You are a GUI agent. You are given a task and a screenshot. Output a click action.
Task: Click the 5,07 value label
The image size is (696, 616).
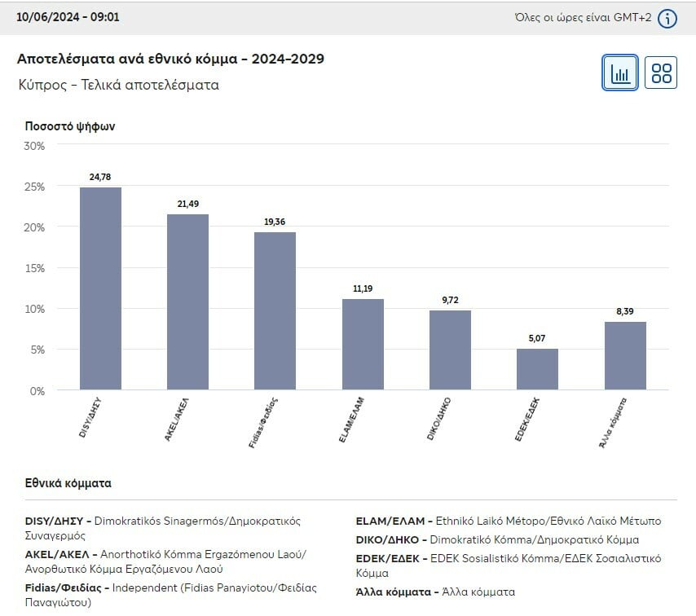[537, 339]
